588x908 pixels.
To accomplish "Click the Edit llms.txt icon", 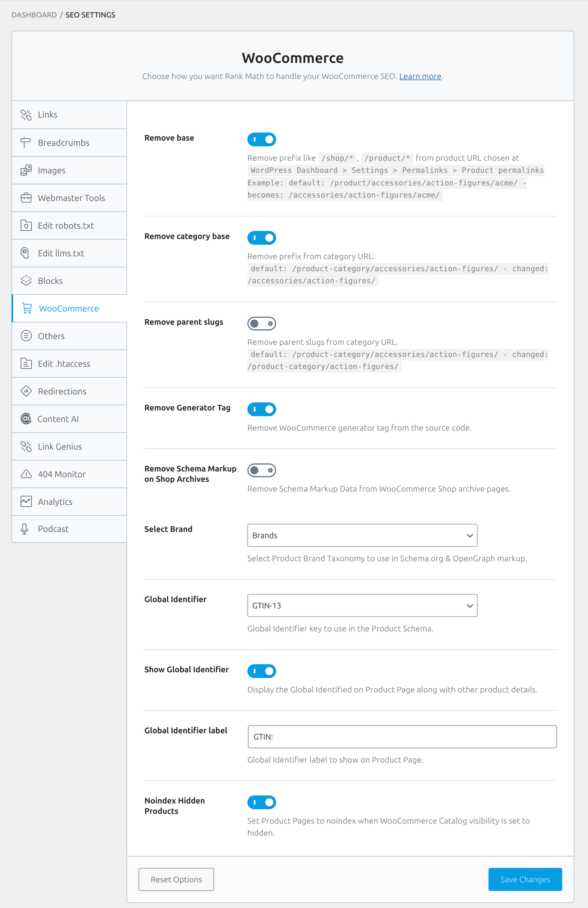I will pyautogui.click(x=25, y=253).
